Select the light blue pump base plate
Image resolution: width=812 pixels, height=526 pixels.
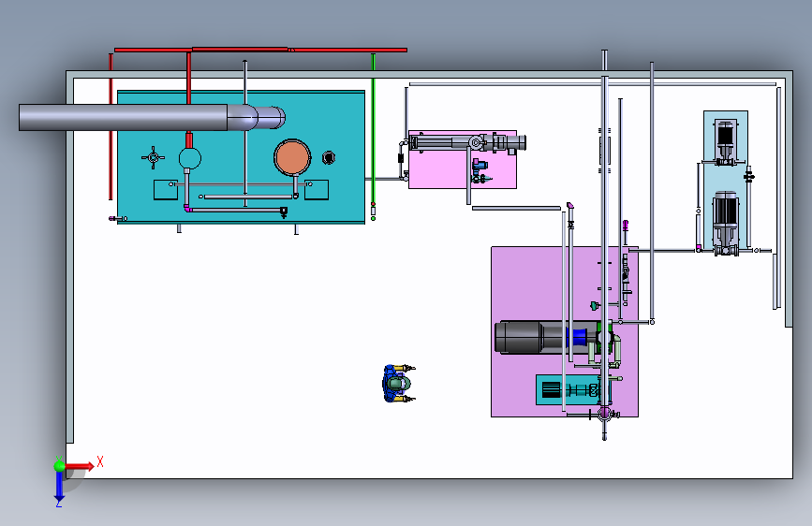pyautogui.click(x=726, y=182)
